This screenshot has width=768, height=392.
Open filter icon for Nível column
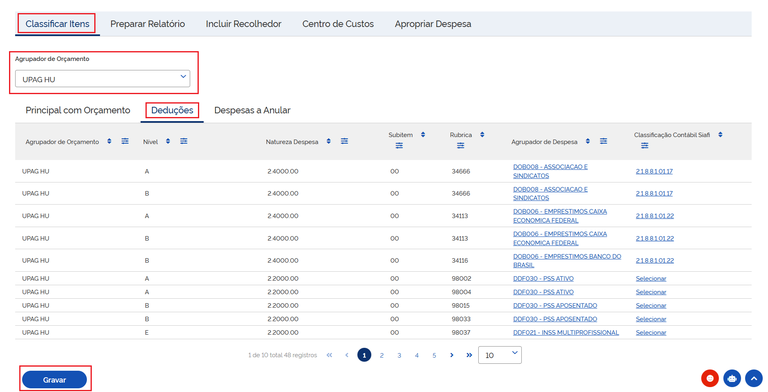coord(184,141)
